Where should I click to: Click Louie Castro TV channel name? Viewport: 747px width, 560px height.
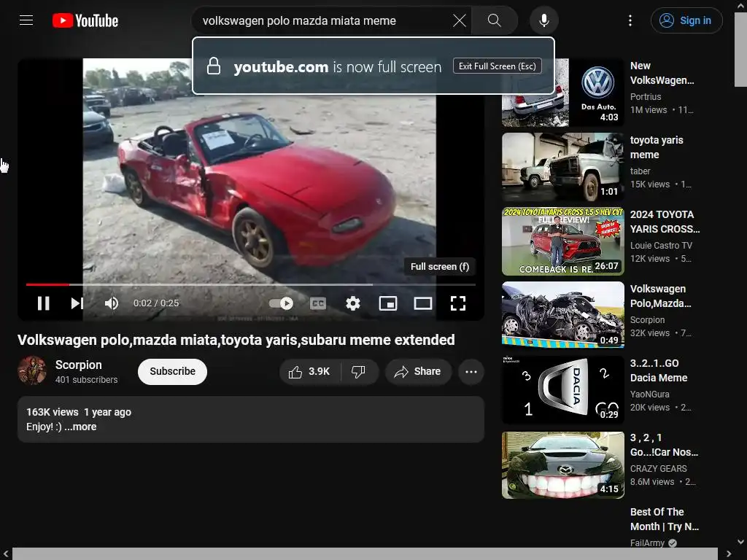click(661, 245)
